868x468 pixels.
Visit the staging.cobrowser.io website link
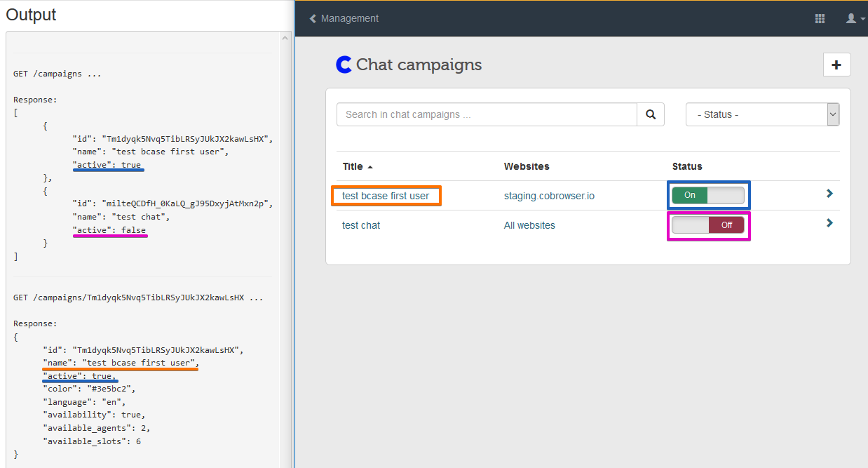pyautogui.click(x=548, y=195)
